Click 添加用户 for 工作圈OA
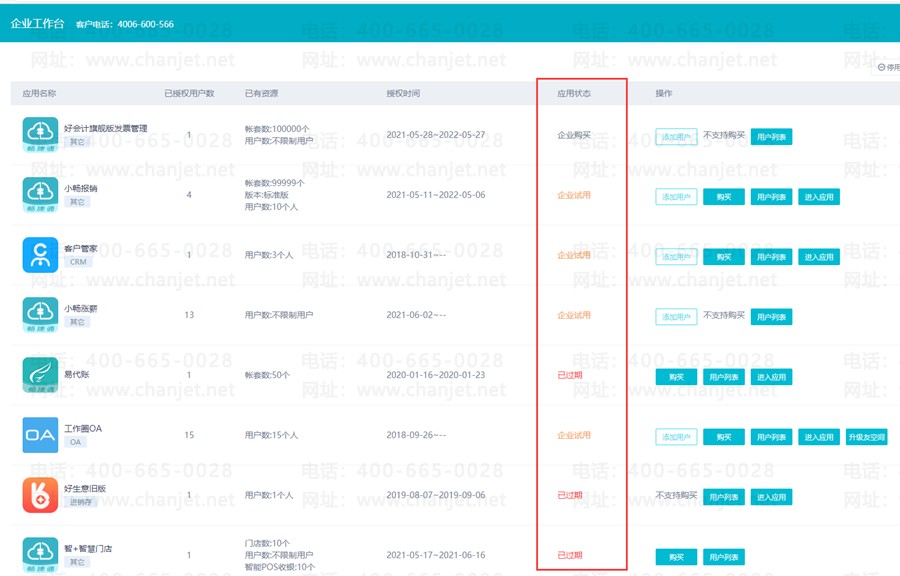This screenshot has height=576, width=900. coord(676,437)
